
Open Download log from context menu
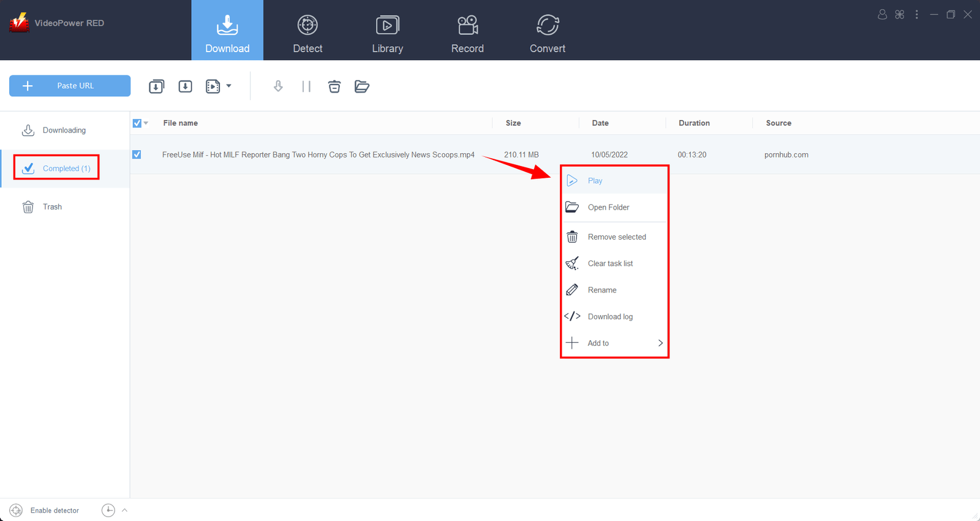point(614,317)
